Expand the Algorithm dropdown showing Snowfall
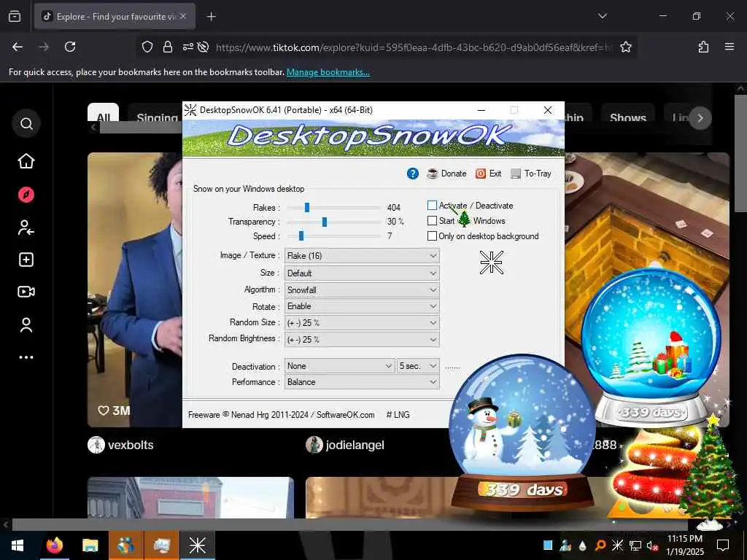Image resolution: width=747 pixels, height=560 pixels. 362,290
